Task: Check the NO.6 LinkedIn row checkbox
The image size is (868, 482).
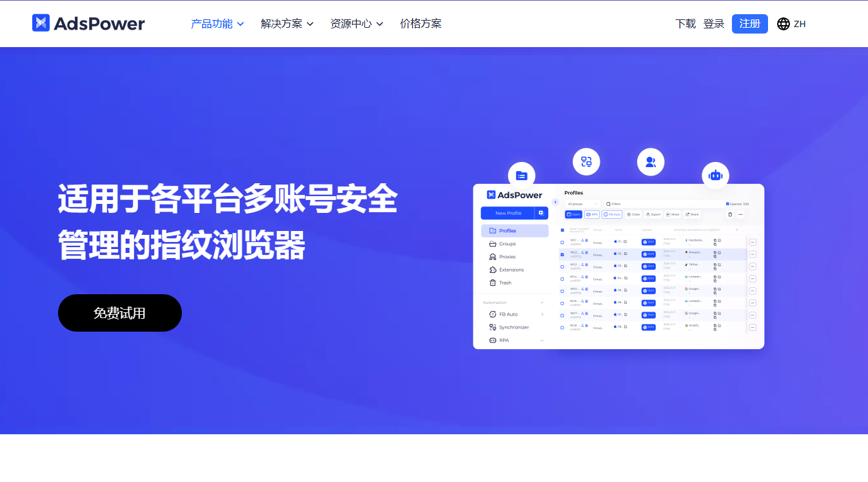Action: tap(562, 303)
